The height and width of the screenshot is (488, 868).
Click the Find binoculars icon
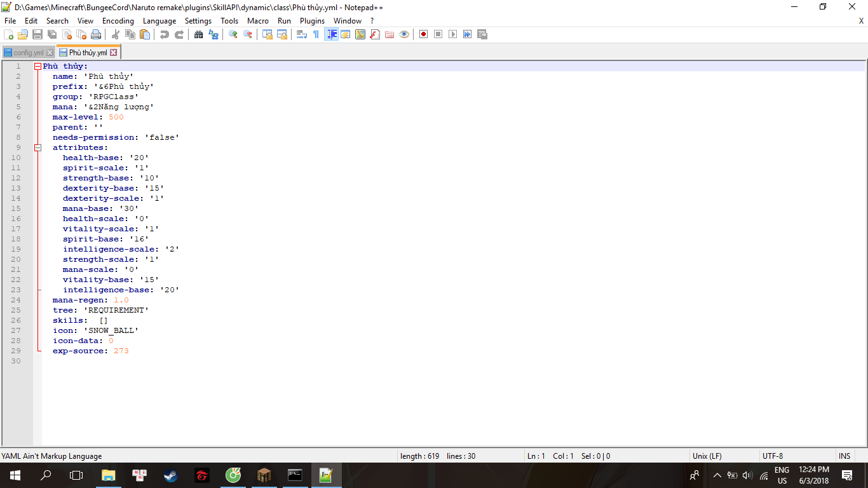(x=199, y=34)
